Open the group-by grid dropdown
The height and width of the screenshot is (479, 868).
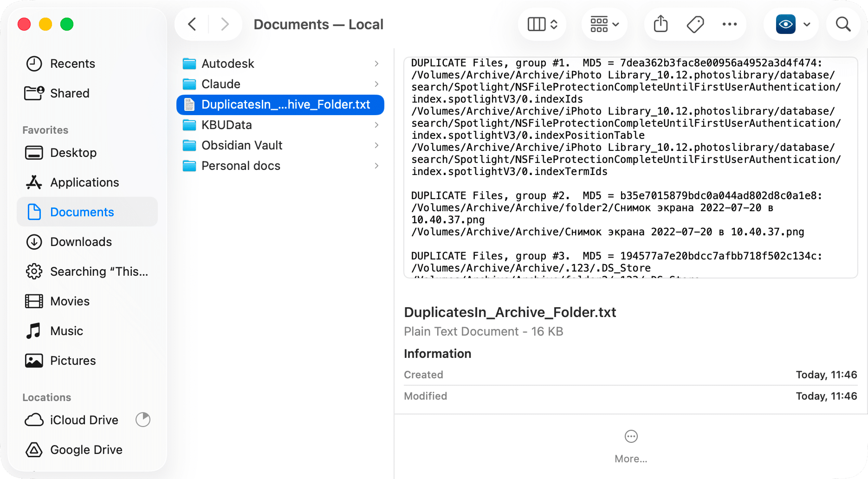click(x=604, y=24)
